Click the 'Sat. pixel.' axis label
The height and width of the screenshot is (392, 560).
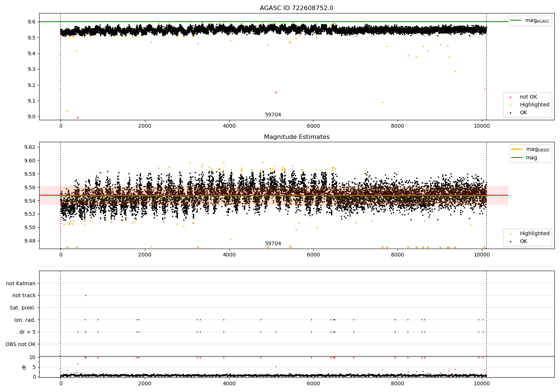(x=22, y=308)
